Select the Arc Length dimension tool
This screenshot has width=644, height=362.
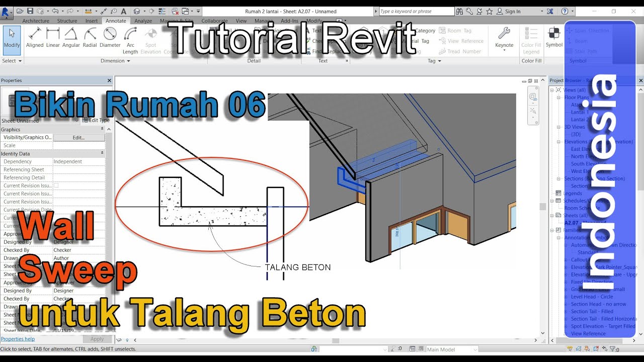pyautogui.click(x=130, y=41)
